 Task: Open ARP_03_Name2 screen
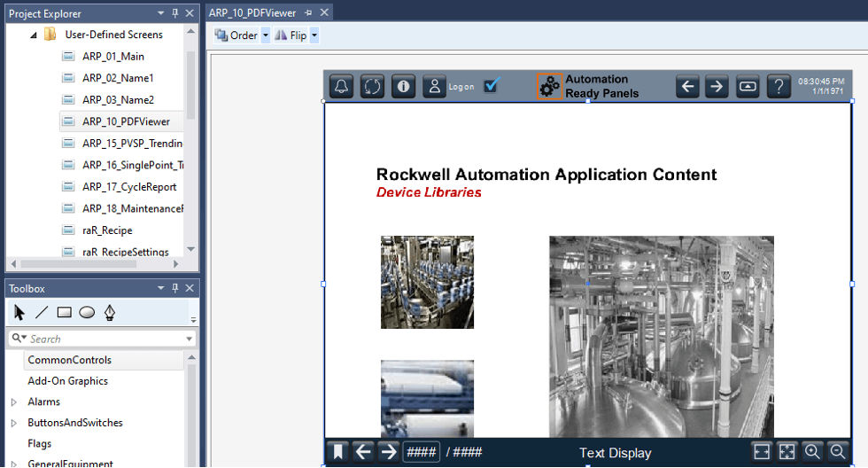click(118, 99)
